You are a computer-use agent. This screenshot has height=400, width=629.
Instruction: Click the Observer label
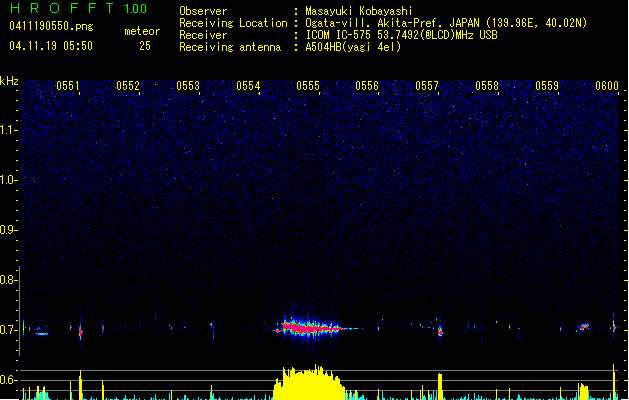click(x=203, y=11)
